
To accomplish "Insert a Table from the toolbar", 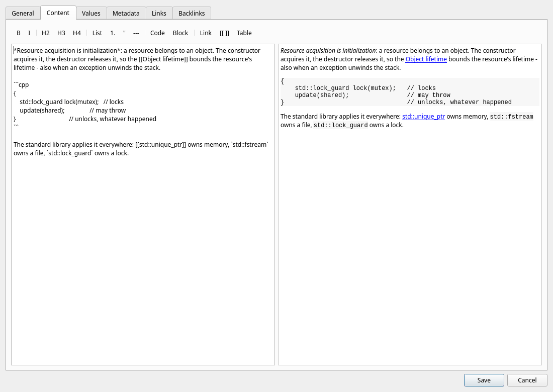I will [244, 33].
